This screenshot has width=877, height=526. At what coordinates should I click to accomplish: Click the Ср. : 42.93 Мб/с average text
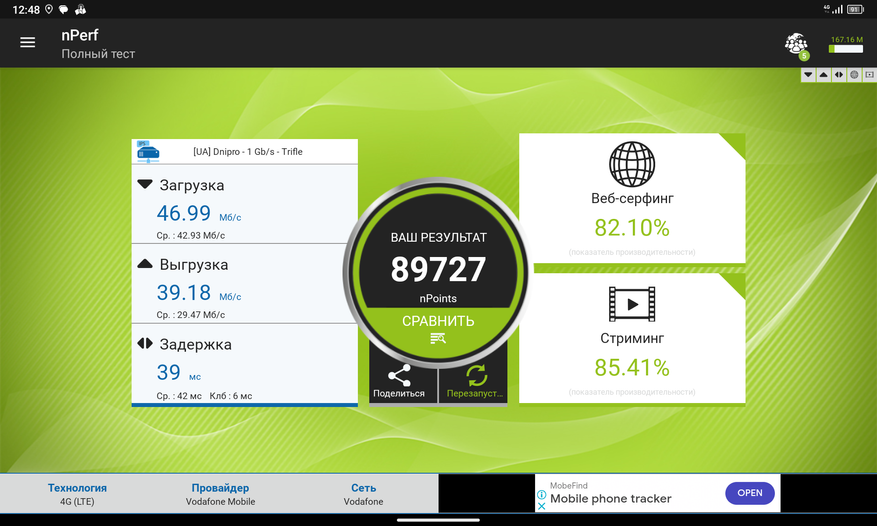[191, 236]
